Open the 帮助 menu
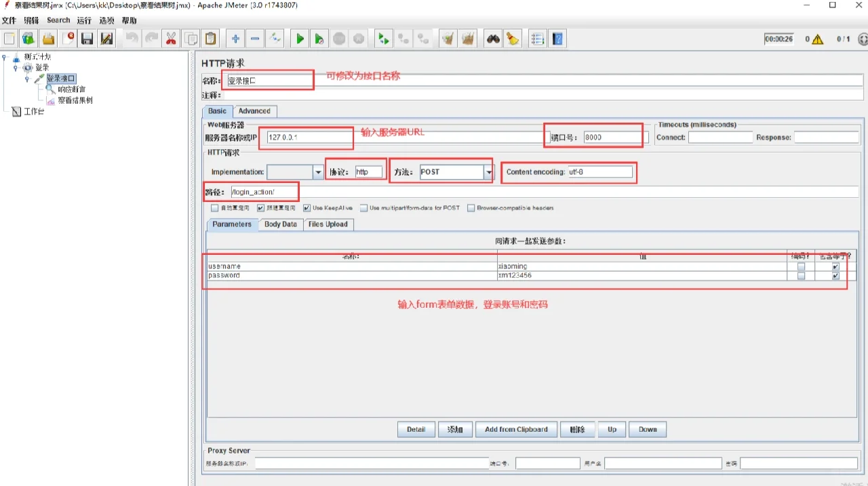 129,20
